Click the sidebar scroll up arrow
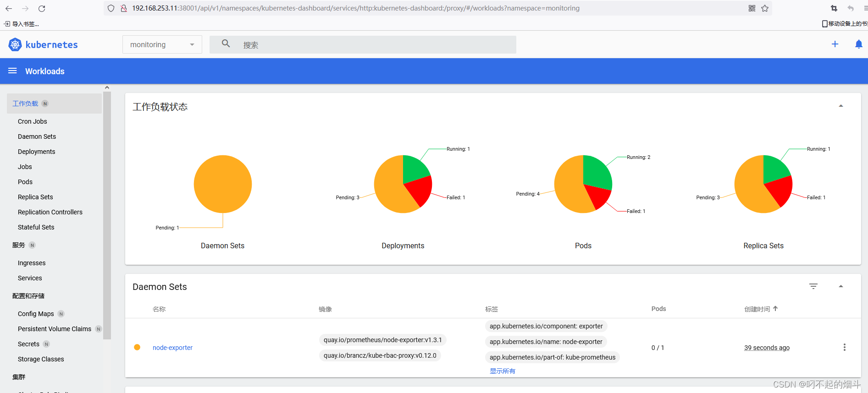Screen dimensions: 868x393 click(x=107, y=87)
